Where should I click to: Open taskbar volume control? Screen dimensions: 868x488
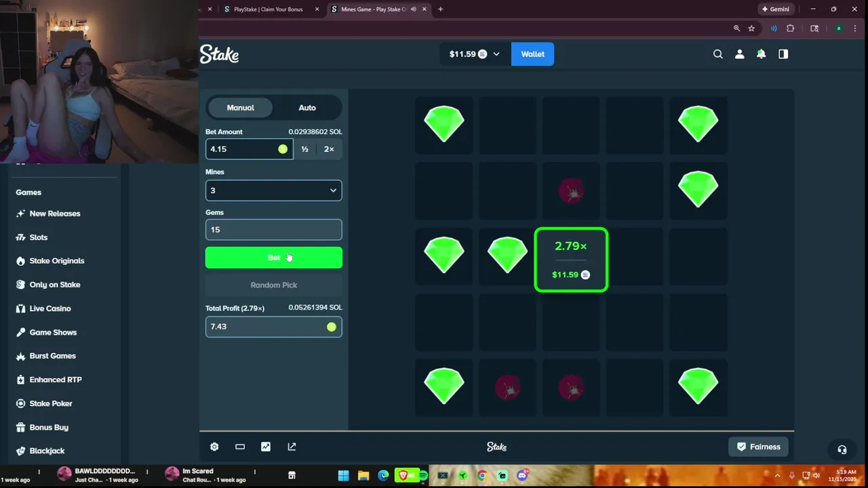pyautogui.click(x=816, y=476)
